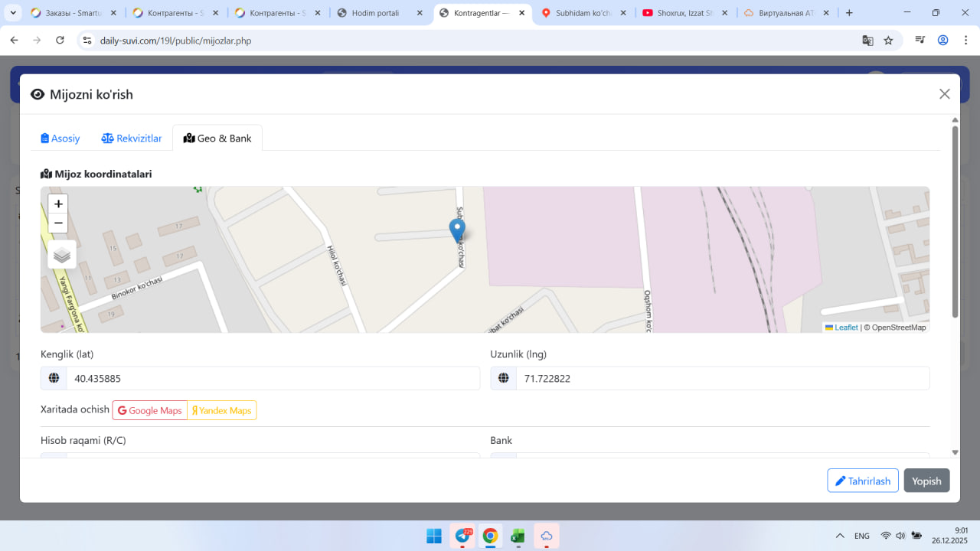Switch to the Asosiy tab

(x=60, y=139)
